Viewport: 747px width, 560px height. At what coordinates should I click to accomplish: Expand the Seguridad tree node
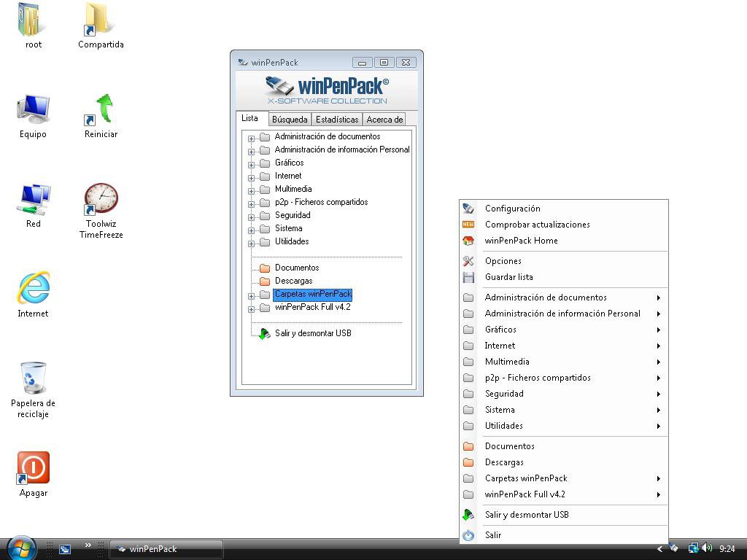251,217
